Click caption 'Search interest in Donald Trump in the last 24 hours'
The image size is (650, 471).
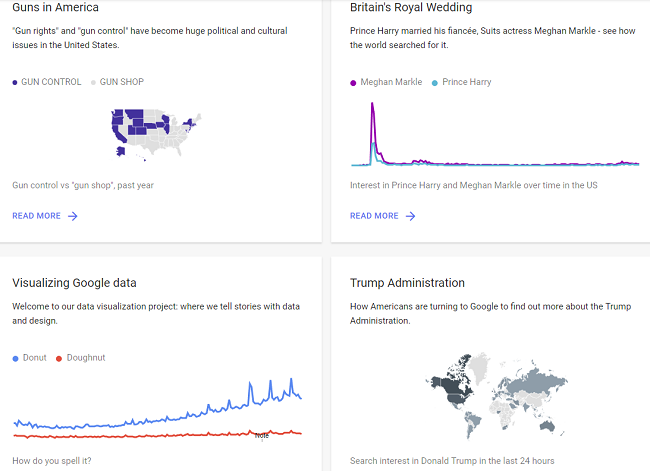[452, 461]
